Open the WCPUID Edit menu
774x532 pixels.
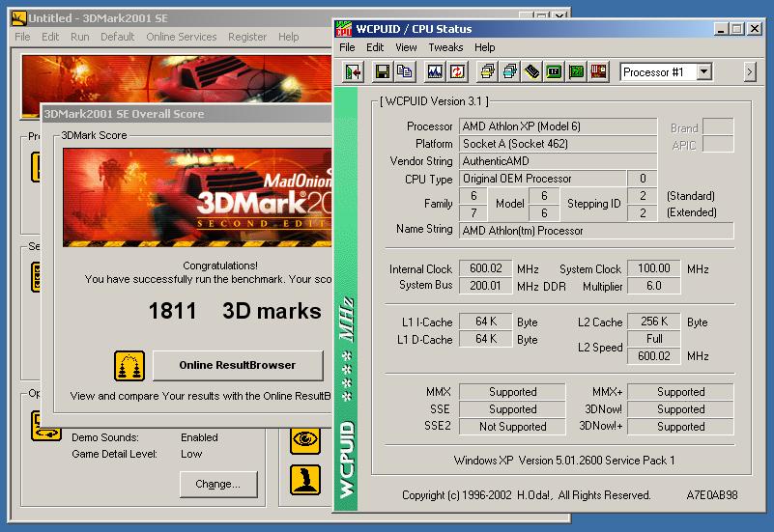pyautogui.click(x=375, y=47)
